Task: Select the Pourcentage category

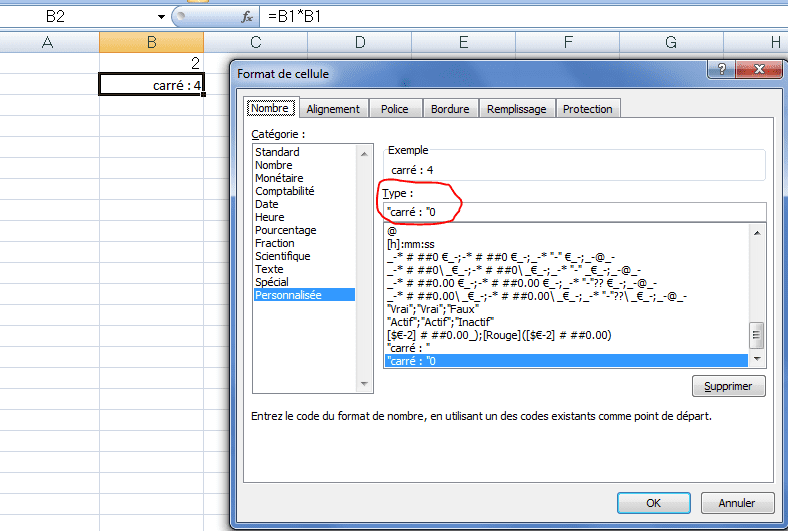Action: click(x=285, y=230)
